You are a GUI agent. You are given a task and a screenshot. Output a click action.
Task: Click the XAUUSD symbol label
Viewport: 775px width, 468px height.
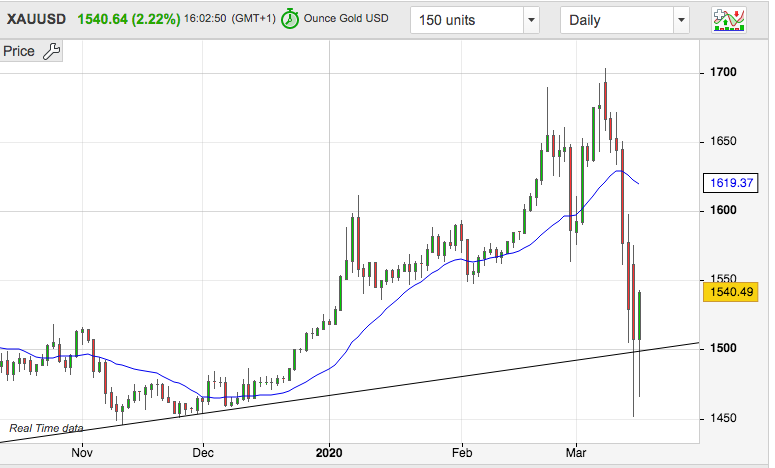pyautogui.click(x=36, y=19)
